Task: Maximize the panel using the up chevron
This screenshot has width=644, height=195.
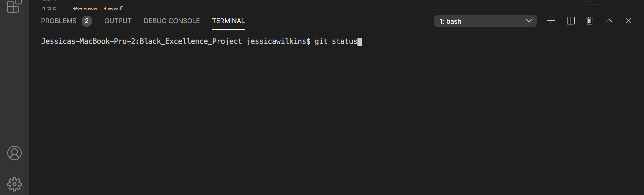Action: [x=609, y=21]
